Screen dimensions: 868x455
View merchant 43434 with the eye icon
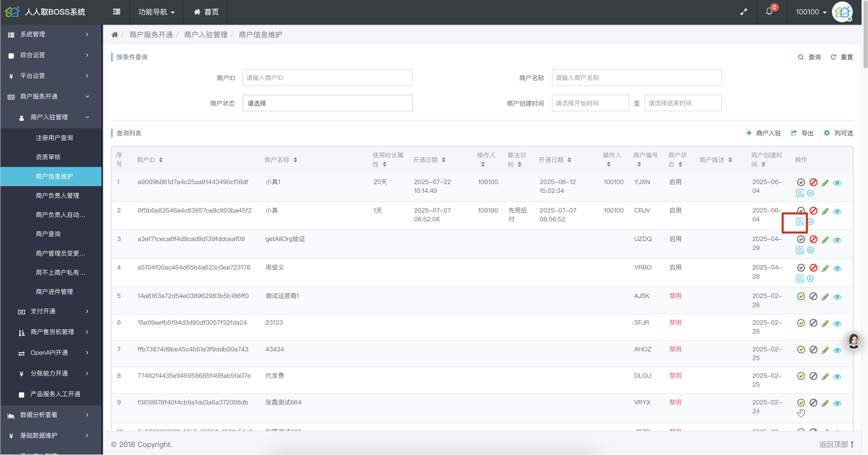[x=837, y=351]
